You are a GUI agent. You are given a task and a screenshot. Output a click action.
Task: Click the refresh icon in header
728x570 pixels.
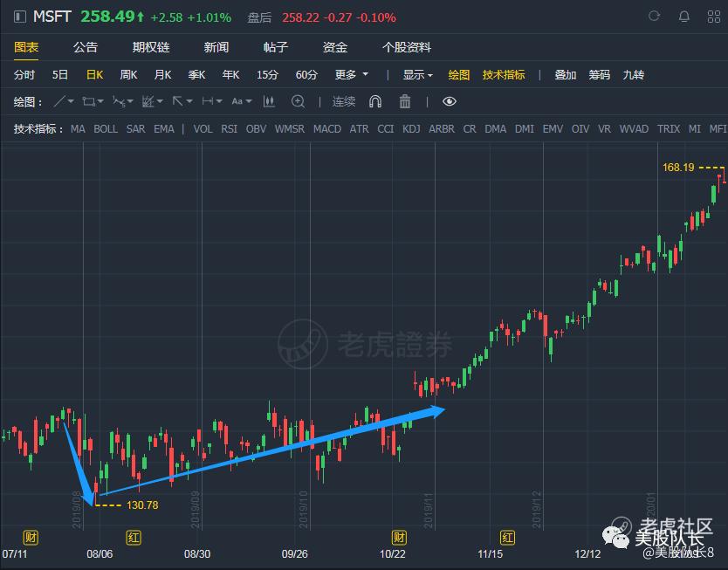pos(654,17)
